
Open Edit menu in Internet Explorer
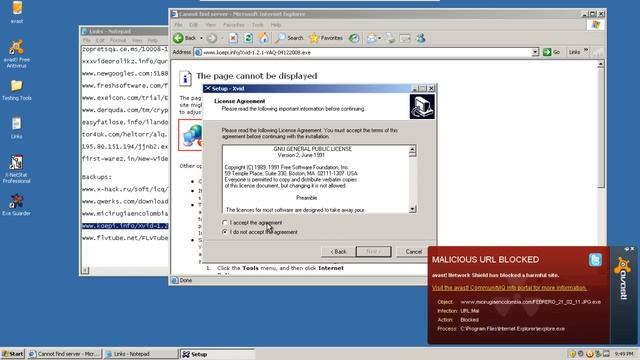pyautogui.click(x=193, y=25)
